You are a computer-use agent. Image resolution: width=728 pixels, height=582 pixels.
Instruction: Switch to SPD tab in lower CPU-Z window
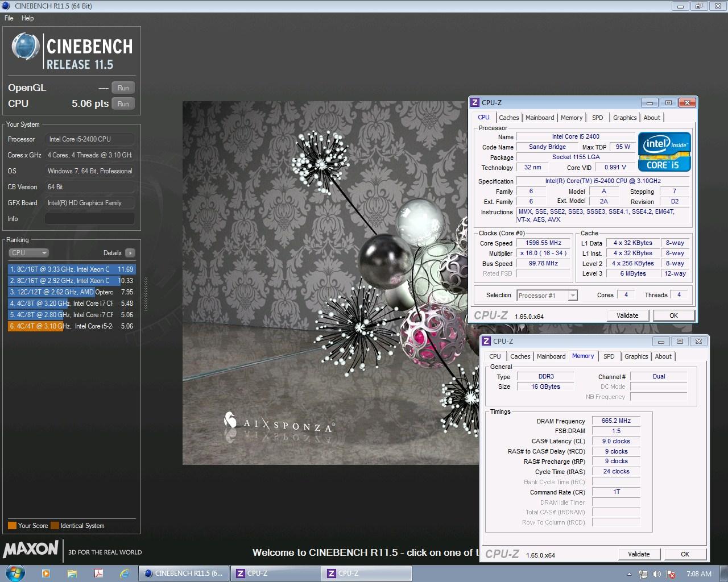609,356
